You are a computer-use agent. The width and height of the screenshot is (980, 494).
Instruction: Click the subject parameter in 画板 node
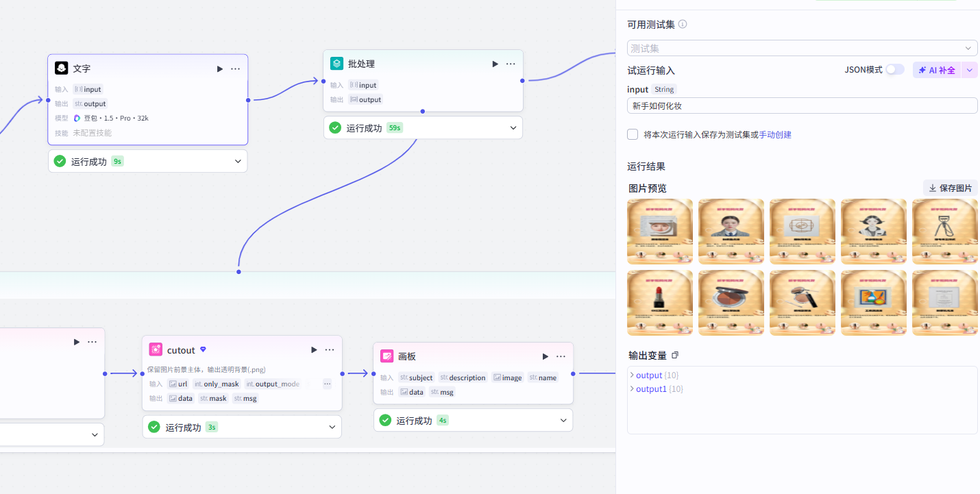(x=416, y=378)
